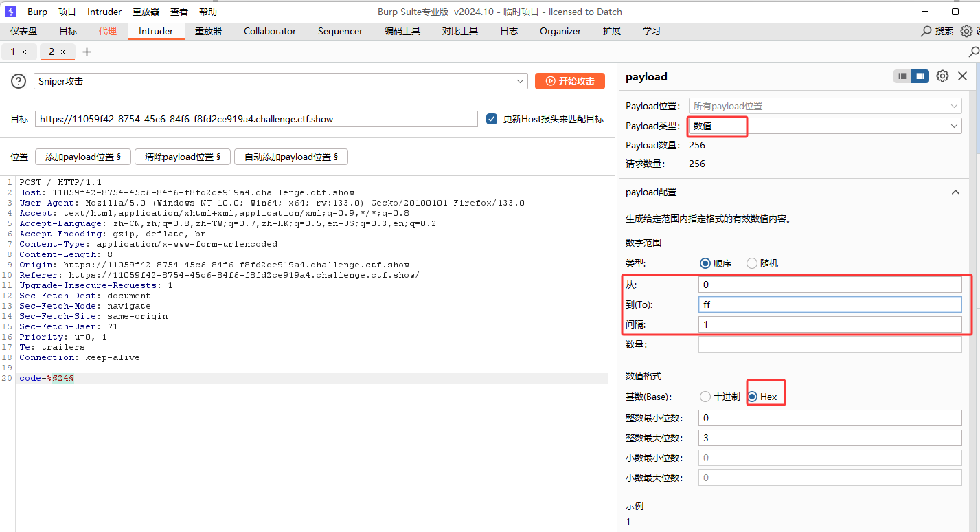Click the 开始攻击 start attack button
The image size is (980, 532).
click(570, 81)
